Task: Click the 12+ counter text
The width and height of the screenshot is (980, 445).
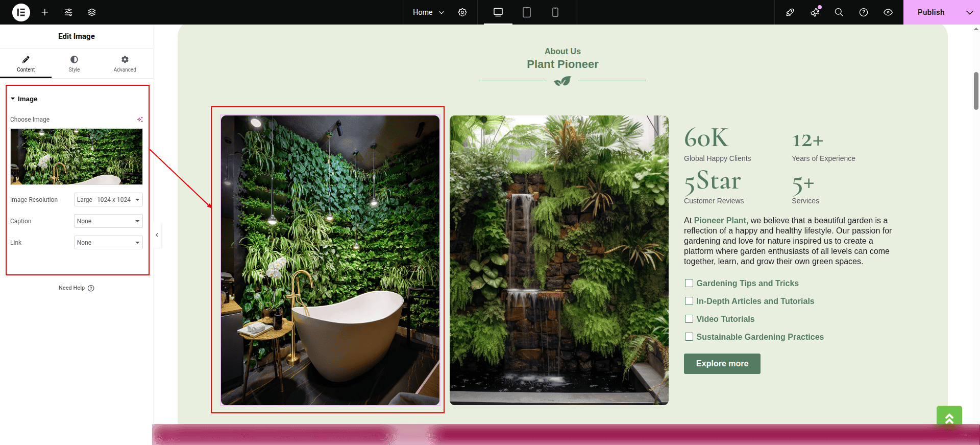Action: click(807, 140)
